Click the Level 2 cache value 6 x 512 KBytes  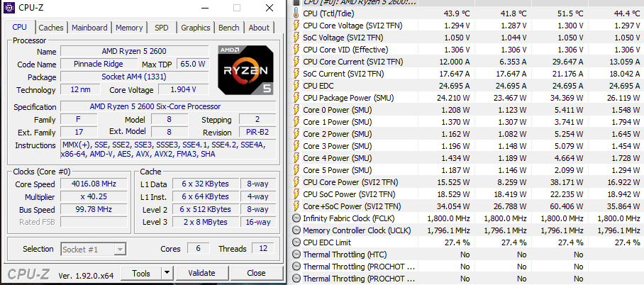(206, 209)
